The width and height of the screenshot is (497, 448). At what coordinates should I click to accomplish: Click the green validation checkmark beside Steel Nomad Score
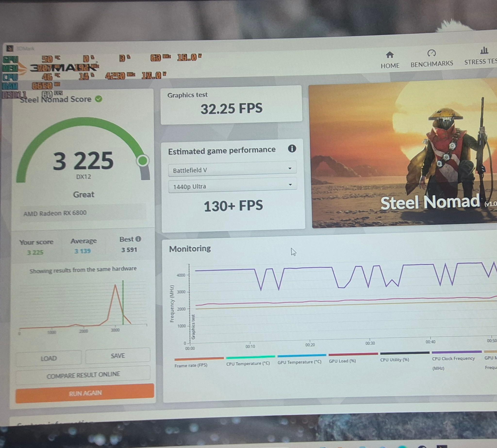(x=99, y=99)
